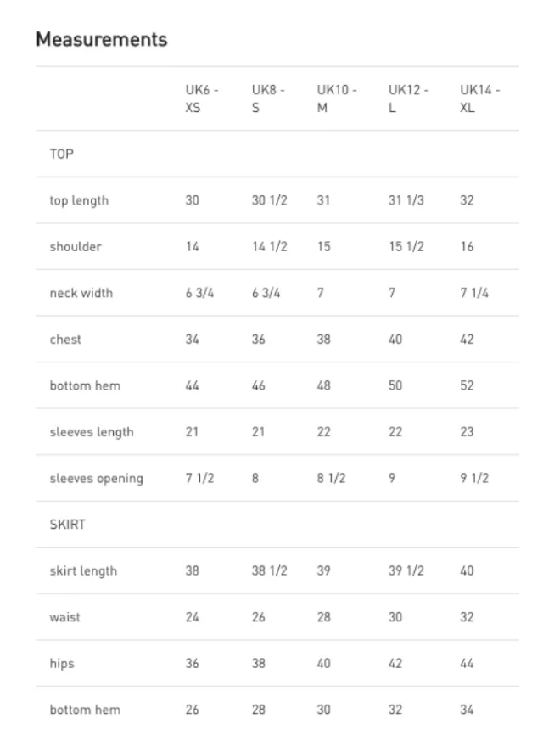Select the 39 1/2 skirt length value
Viewport: 560px width, 747px height.
click(x=406, y=570)
